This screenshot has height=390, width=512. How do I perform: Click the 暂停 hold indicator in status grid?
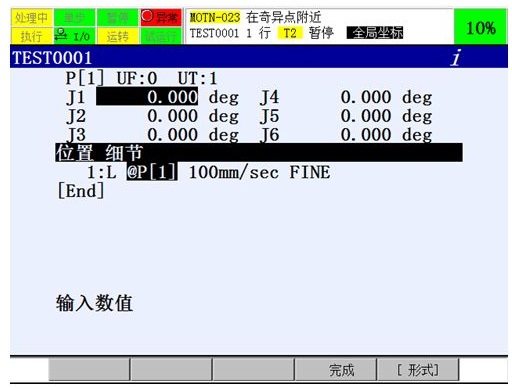click(117, 17)
